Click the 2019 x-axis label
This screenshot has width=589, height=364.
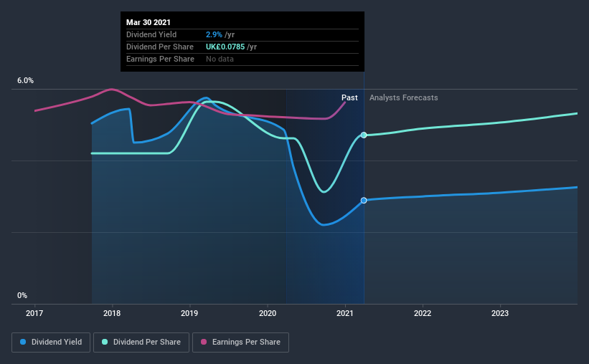[189, 313]
